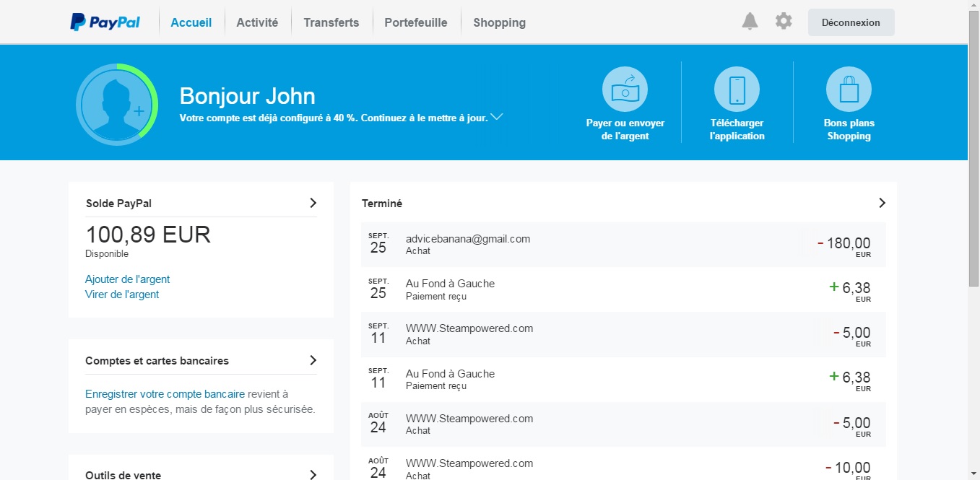
Task: Click the send money icon
Action: [x=625, y=90]
